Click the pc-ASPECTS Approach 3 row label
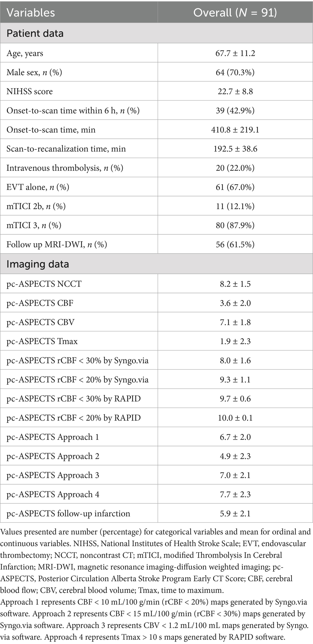313x644 pixels. tap(53, 475)
